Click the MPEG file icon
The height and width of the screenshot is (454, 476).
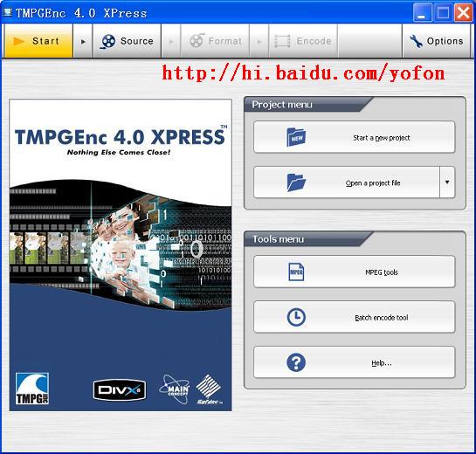pyautogui.click(x=296, y=272)
